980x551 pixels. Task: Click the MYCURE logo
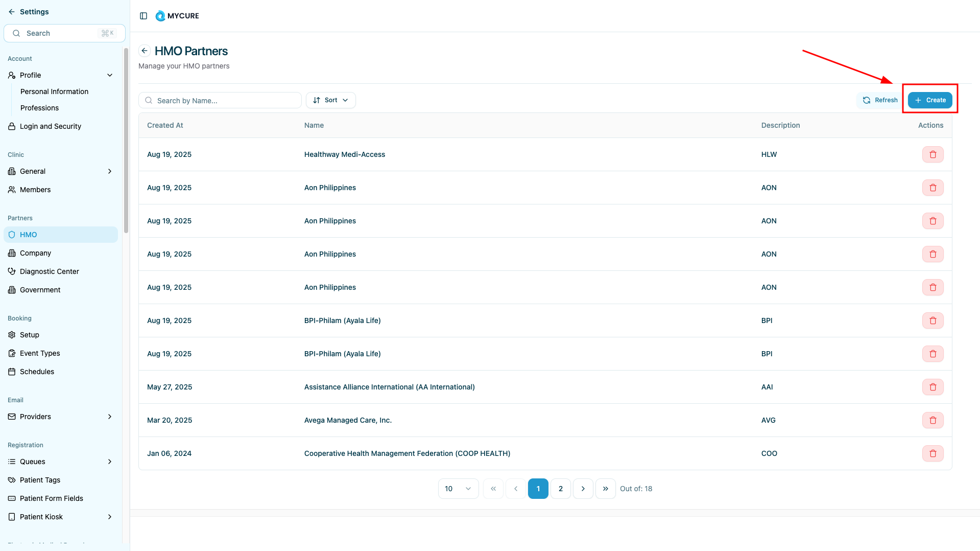click(177, 16)
